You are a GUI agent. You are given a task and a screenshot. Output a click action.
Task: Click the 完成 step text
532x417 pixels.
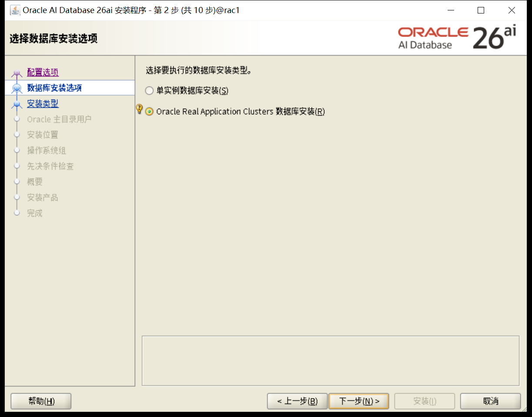(35, 213)
